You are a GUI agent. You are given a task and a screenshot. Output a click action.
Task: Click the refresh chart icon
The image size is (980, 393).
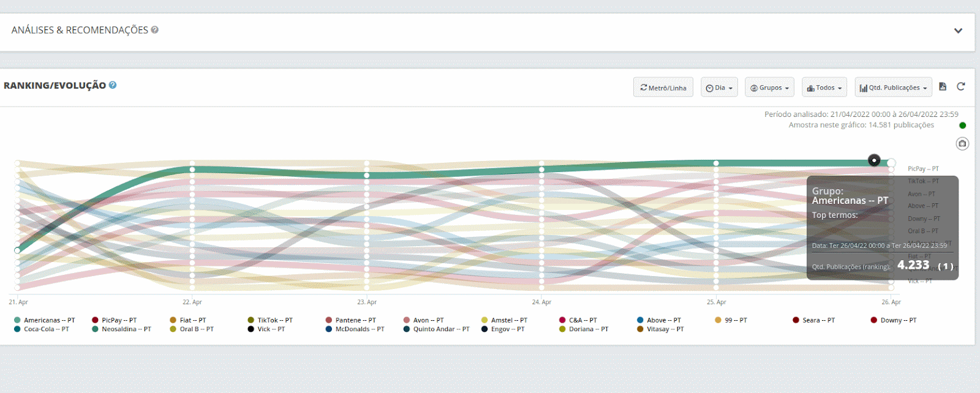(961, 87)
